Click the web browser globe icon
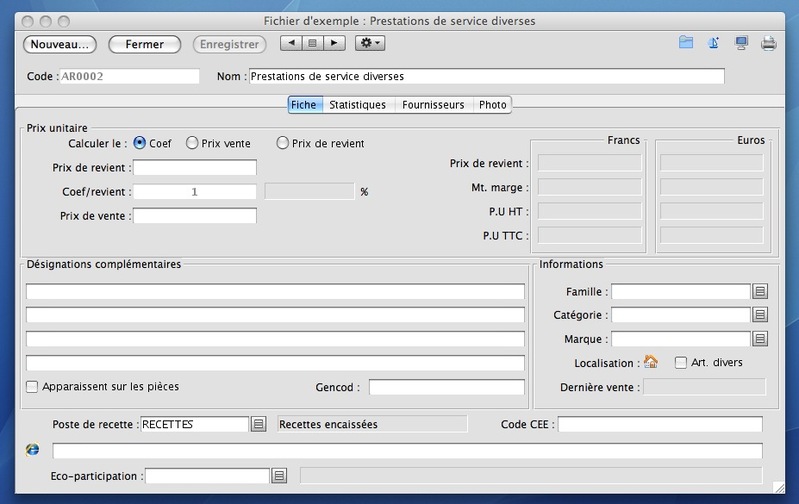Screen dimensions: 799x504 point(33,449)
